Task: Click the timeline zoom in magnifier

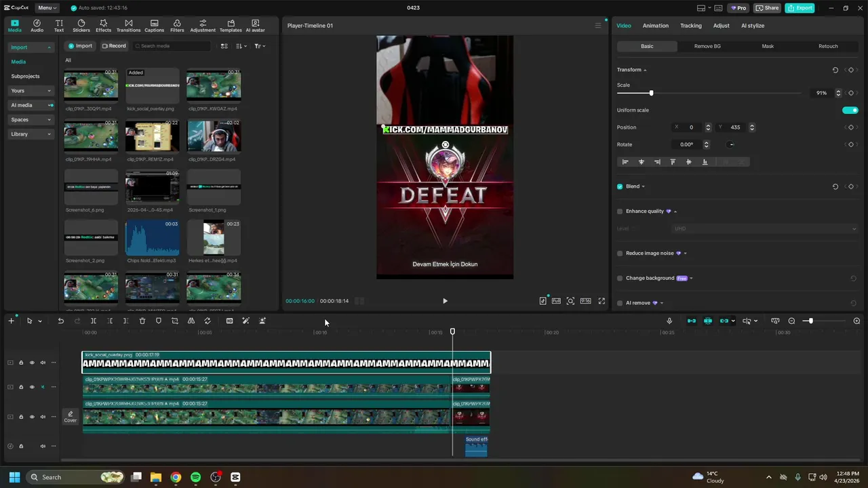Action: pos(856,321)
